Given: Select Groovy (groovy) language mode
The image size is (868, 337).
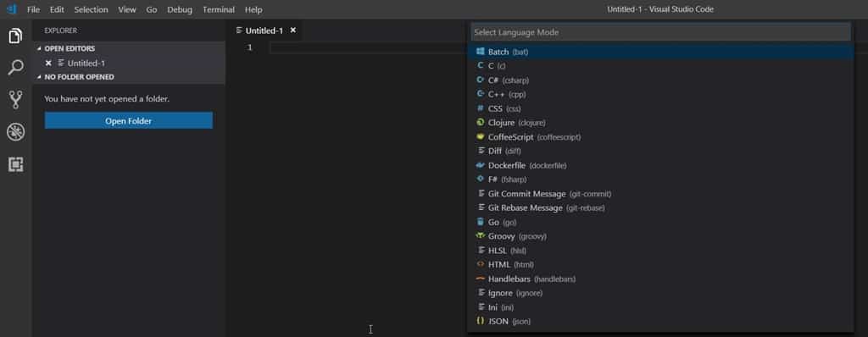Looking at the screenshot, I should (659, 236).
